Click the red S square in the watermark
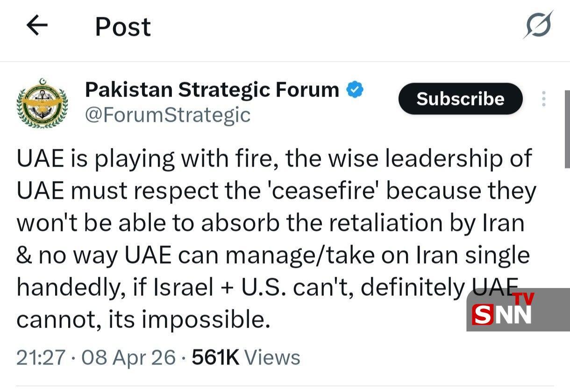This screenshot has width=570, height=392. point(482,315)
